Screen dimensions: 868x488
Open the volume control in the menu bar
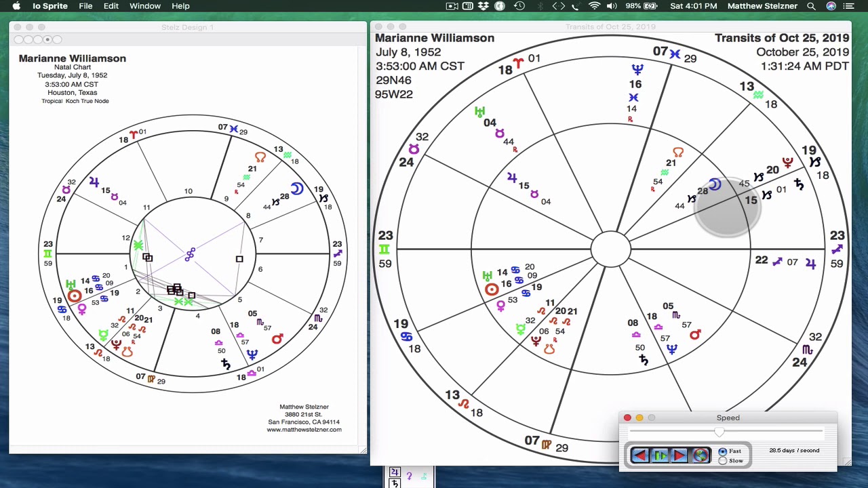[612, 6]
